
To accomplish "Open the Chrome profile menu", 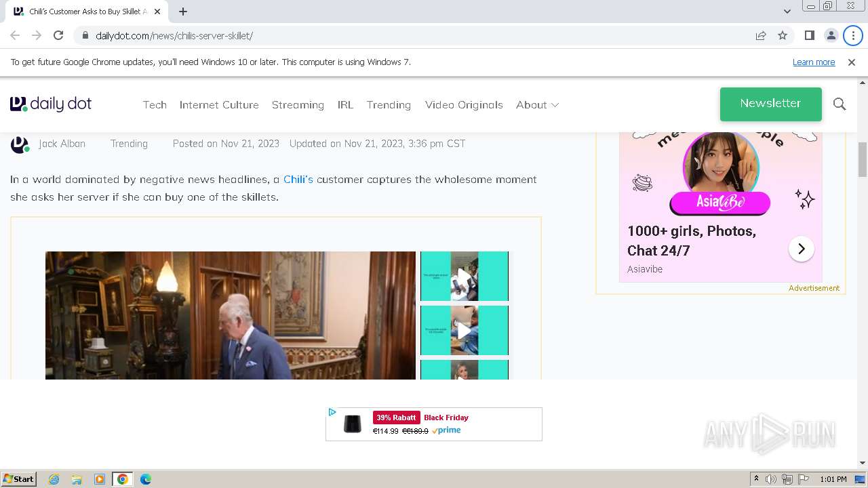I will point(831,35).
